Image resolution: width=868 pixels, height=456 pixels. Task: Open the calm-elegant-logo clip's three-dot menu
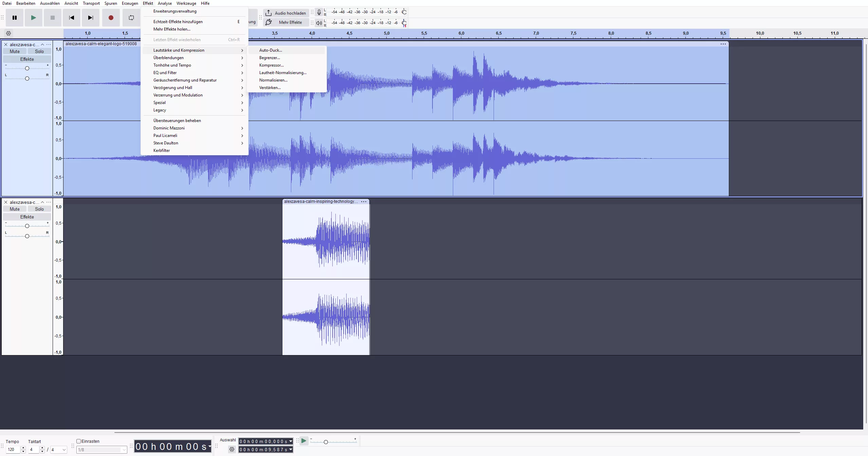click(723, 44)
